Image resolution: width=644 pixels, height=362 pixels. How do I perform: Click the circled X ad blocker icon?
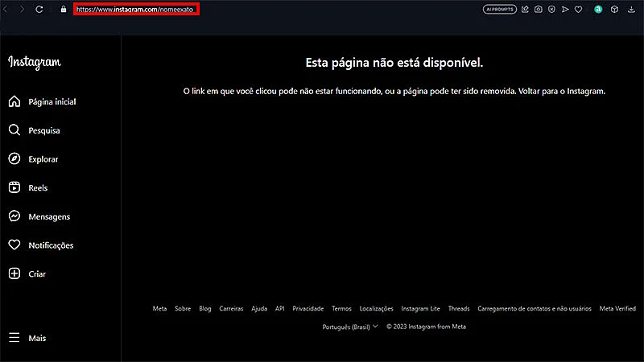551,9
